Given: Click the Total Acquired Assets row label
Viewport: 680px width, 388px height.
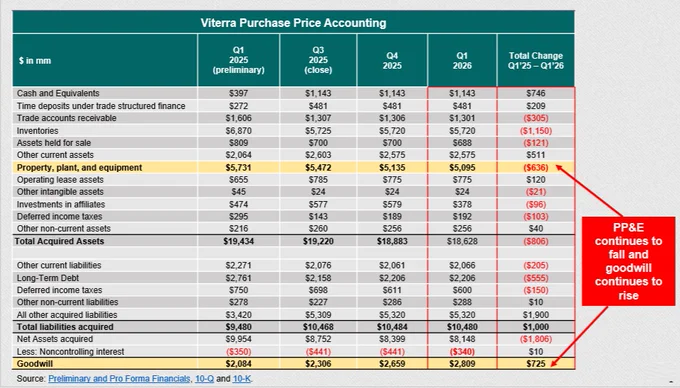Looking at the screenshot, I should 59,241.
